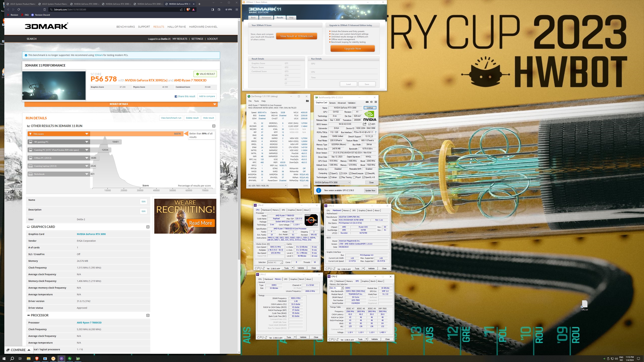Image resolution: width=644 pixels, height=362 pixels.
Task: Click the Upgrade Now button
Action: [353, 49]
